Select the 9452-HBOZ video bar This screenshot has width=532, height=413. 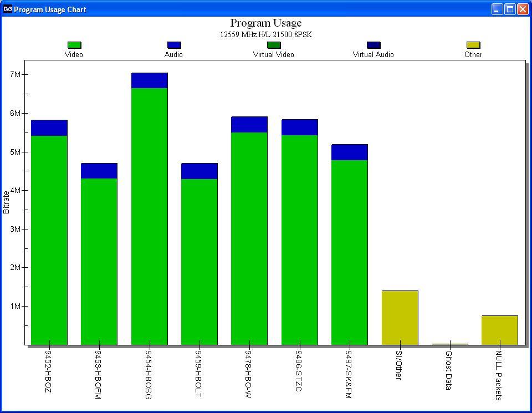point(49,240)
